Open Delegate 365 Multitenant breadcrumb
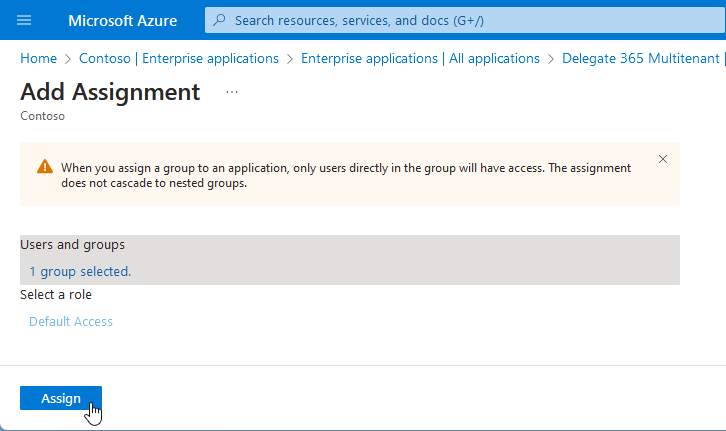 coord(642,59)
